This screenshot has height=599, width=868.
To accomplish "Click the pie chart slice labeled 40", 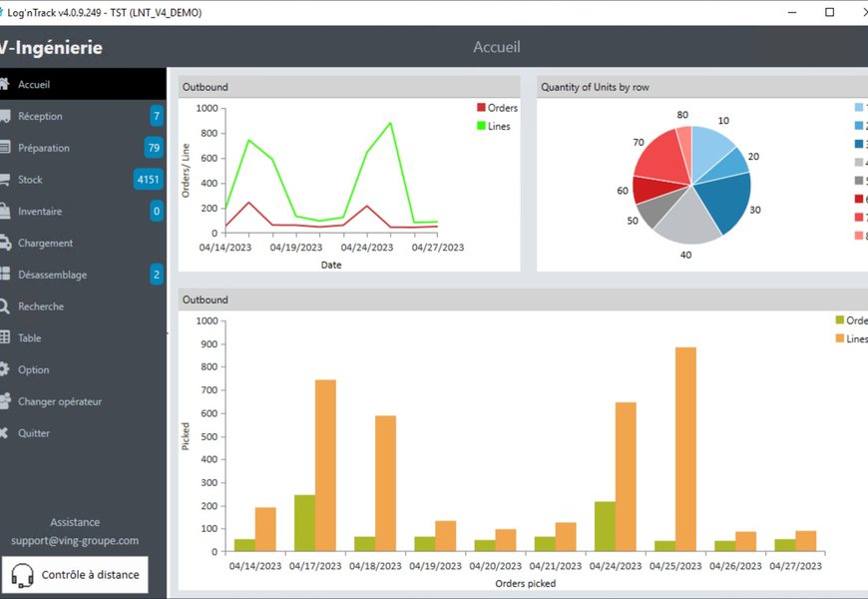I will [690, 221].
